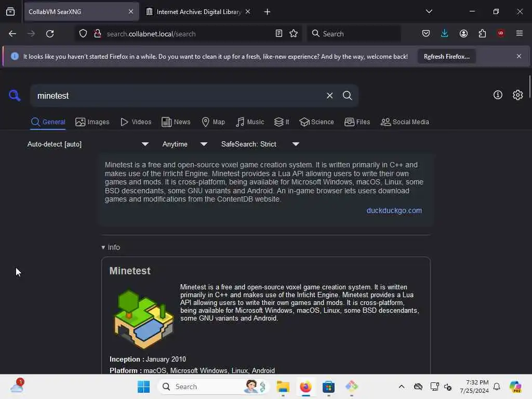Switch to the Videos category
Screen dimensions: 532x399
(x=136, y=122)
